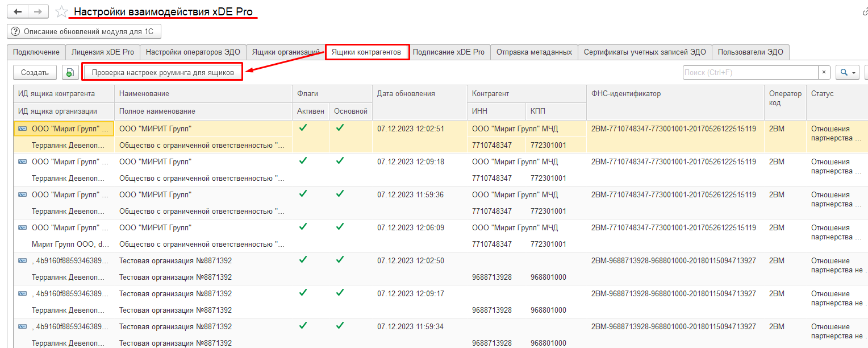868x348 pixels.
Task: Click the ИНН column header
Action: (x=496, y=111)
